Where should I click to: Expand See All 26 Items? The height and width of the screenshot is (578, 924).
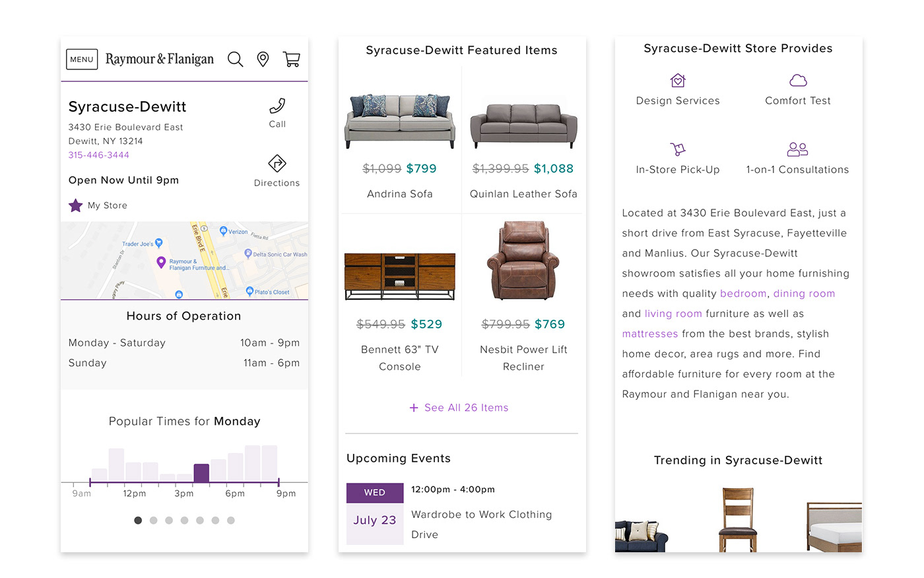(x=459, y=408)
